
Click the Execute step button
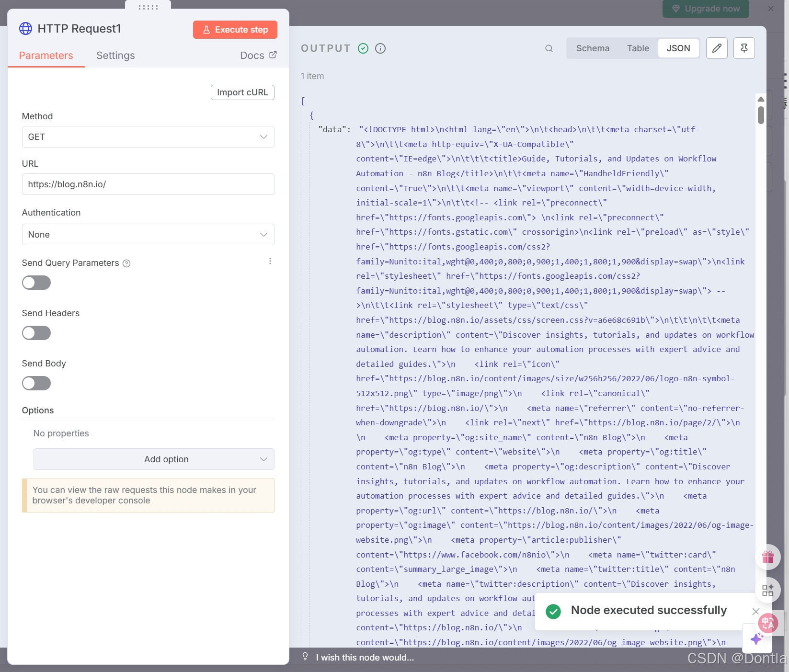[235, 30]
